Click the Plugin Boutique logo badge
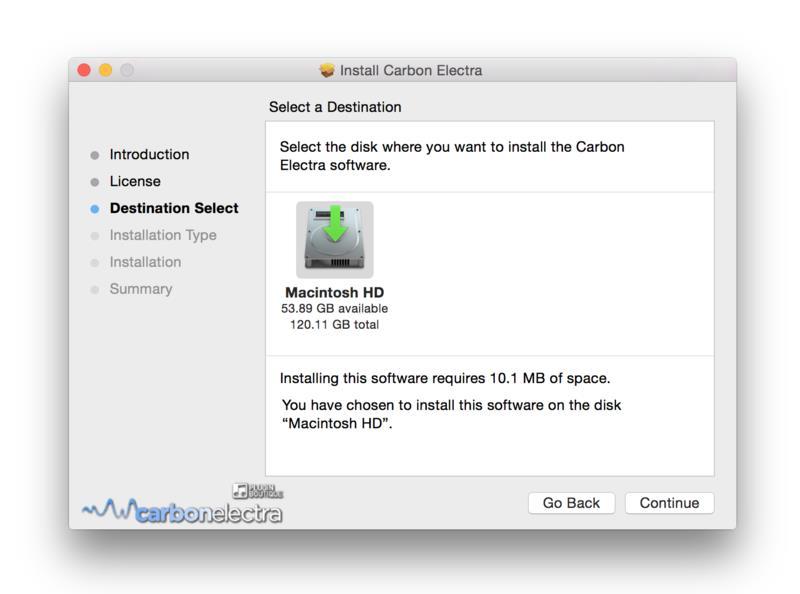The height and width of the screenshot is (594, 800). pyautogui.click(x=257, y=491)
